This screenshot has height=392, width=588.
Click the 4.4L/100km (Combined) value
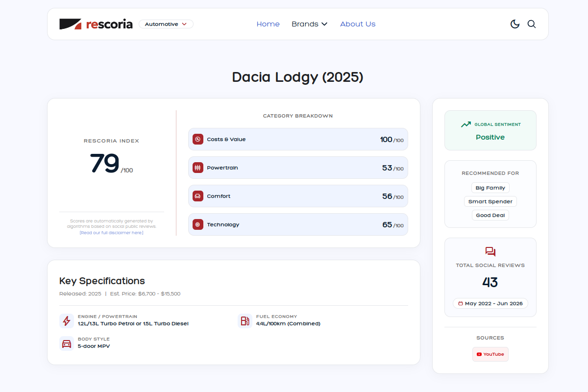click(288, 324)
